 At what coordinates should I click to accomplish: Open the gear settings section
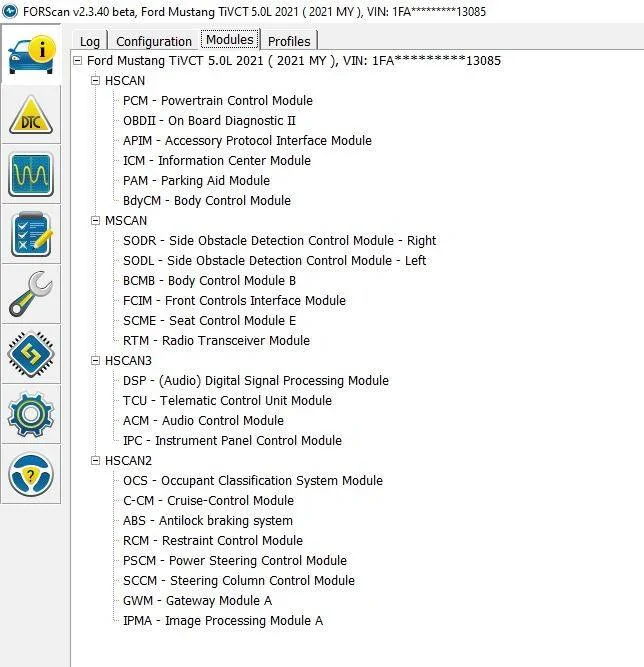[x=31, y=414]
